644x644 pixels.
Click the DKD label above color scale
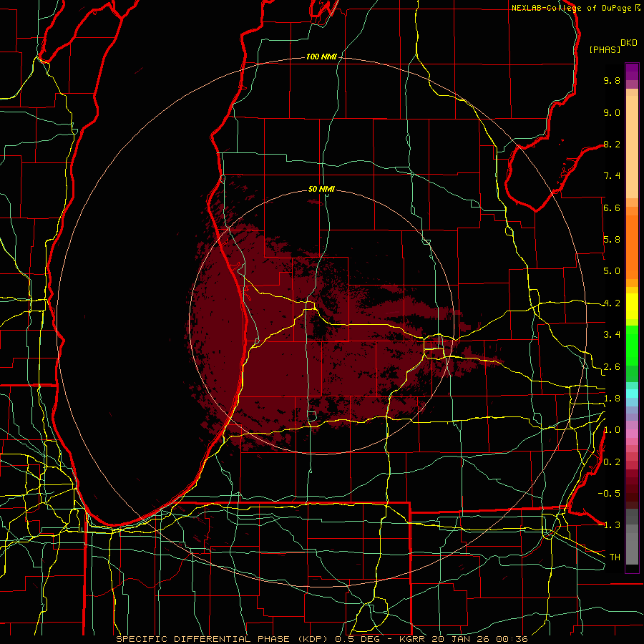(629, 43)
